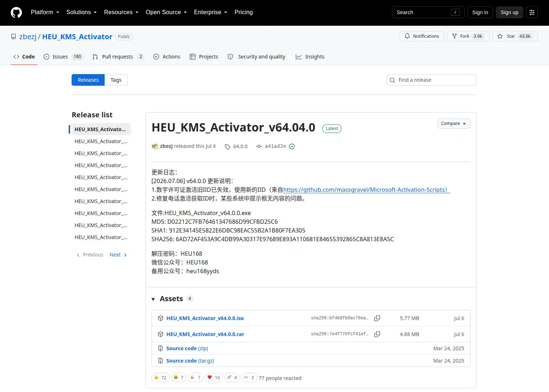Switch to the Code tab
This screenshot has width=549, height=392.
pos(24,57)
